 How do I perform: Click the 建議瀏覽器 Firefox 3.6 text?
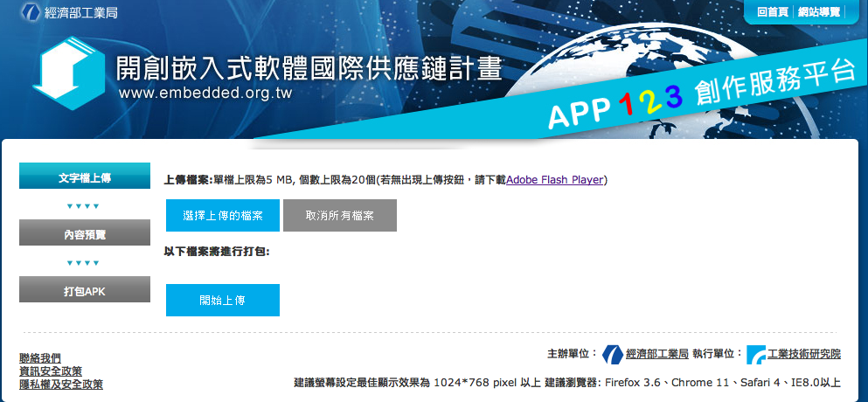click(x=601, y=383)
